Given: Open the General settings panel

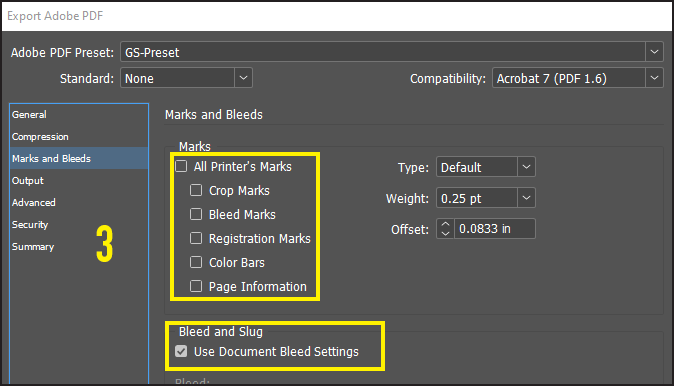Looking at the screenshot, I should (79, 114).
